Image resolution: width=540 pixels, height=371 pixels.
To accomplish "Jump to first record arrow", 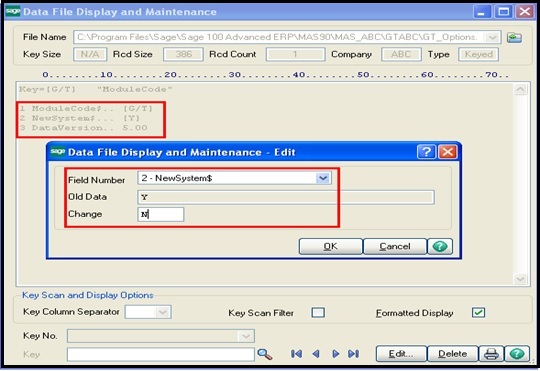I will 297,354.
